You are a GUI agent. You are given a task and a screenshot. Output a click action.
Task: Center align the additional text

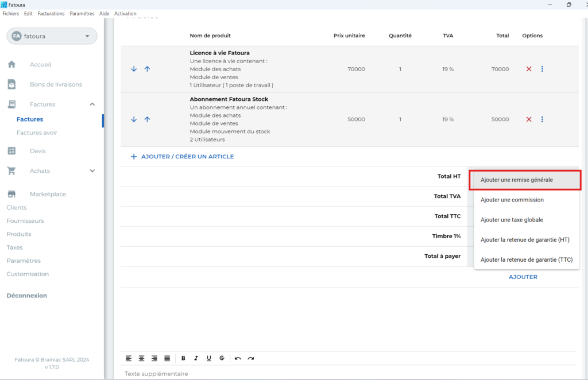pos(141,358)
